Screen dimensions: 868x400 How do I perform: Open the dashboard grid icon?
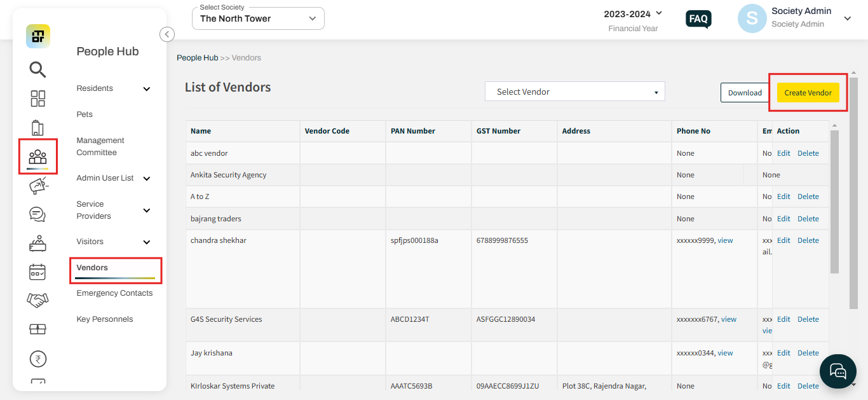37,99
